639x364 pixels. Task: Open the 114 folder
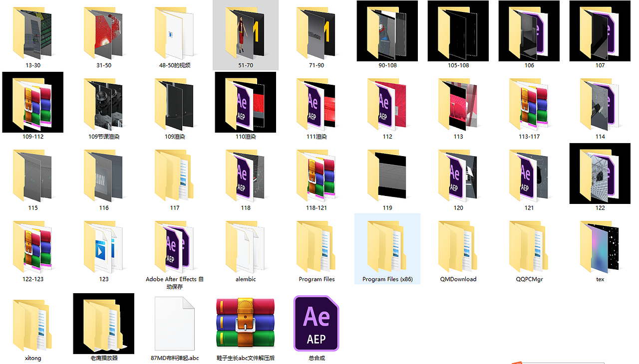[x=600, y=104]
